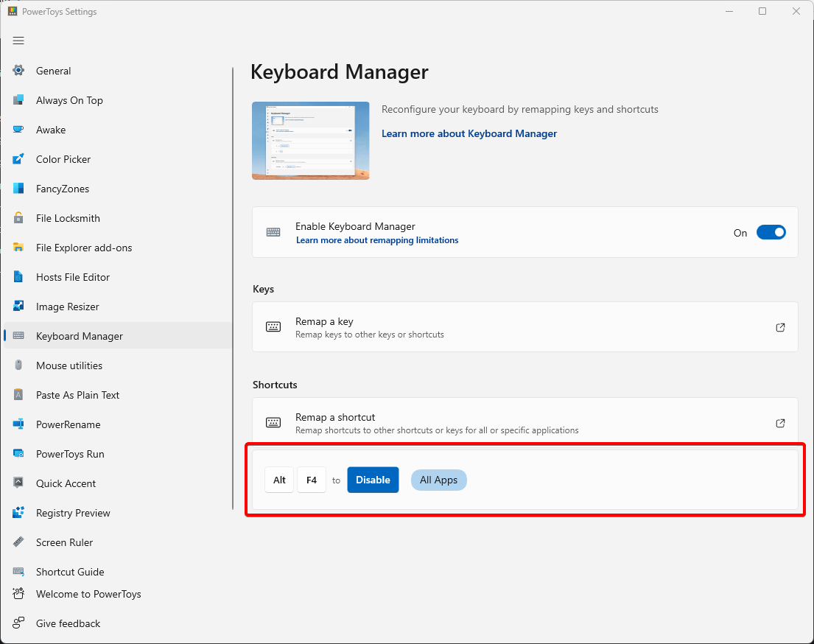Image resolution: width=814 pixels, height=644 pixels.
Task: Select Give feedback entry
Action: coord(118,623)
